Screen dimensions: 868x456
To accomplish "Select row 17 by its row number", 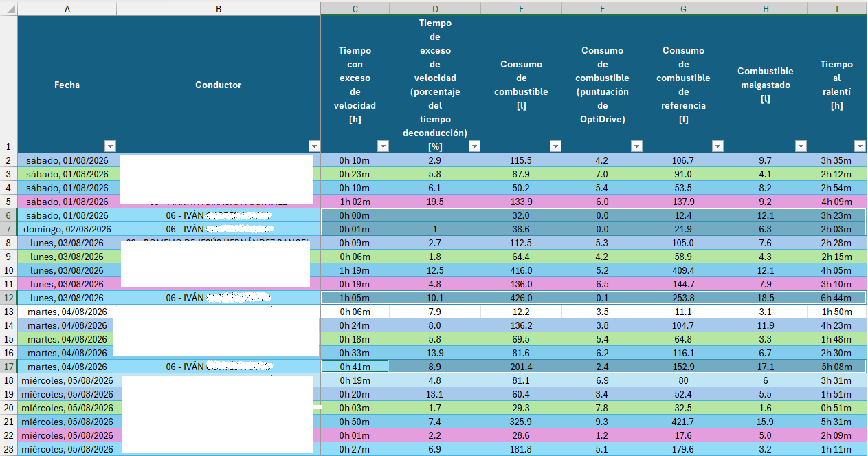I will click(9, 367).
